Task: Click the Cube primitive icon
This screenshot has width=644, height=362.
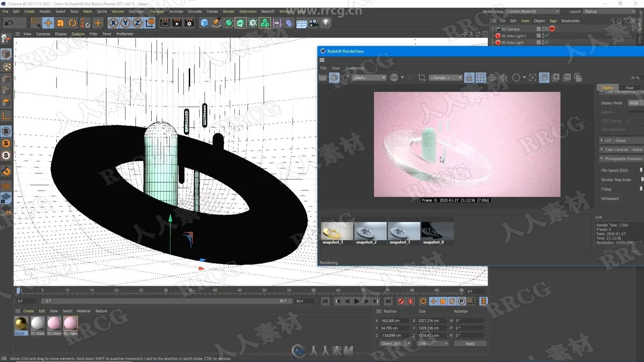Action: point(204,23)
